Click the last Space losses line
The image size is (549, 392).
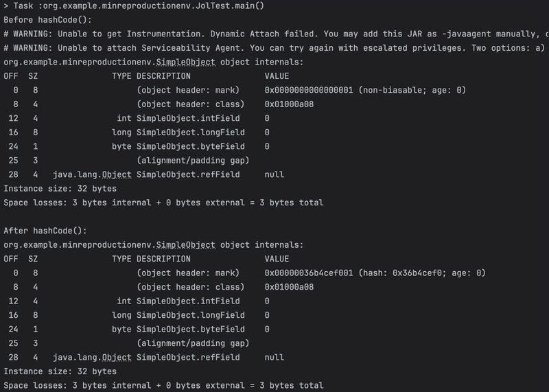point(163,386)
